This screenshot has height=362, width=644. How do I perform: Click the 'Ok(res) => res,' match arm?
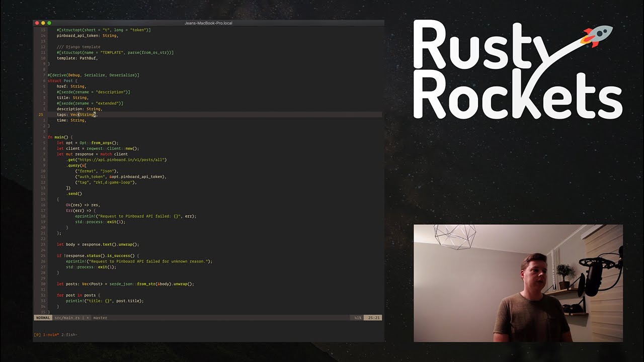(x=83, y=205)
